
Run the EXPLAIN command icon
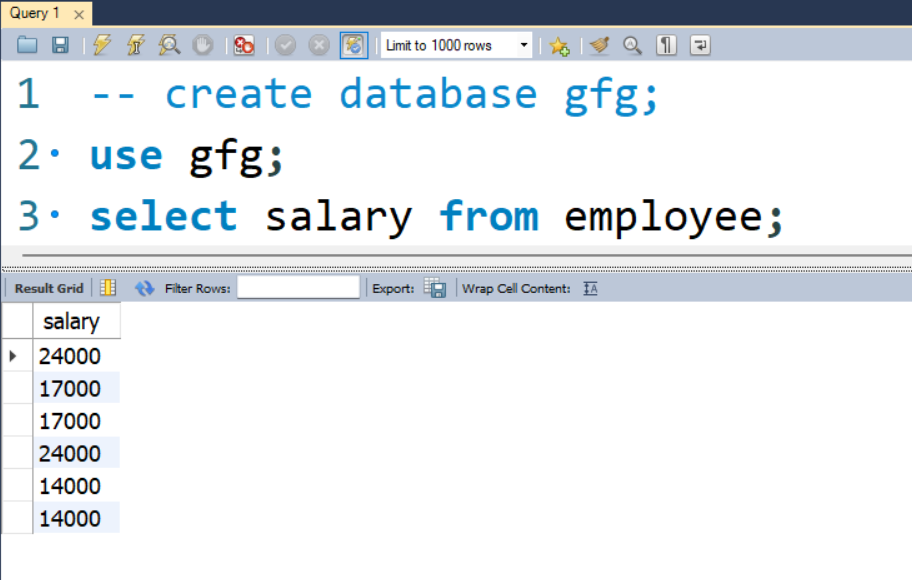point(169,45)
